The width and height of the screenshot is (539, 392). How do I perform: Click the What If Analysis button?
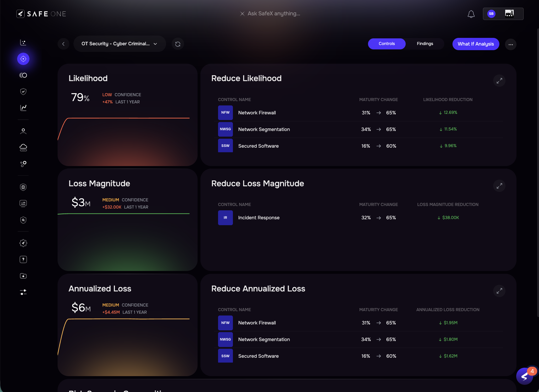pyautogui.click(x=476, y=44)
